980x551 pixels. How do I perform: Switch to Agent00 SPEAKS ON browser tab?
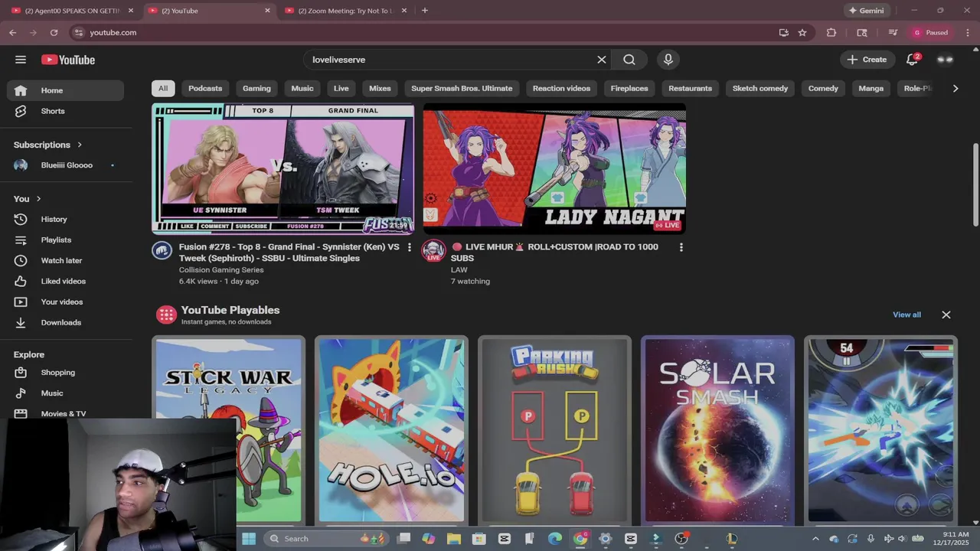pos(73,11)
